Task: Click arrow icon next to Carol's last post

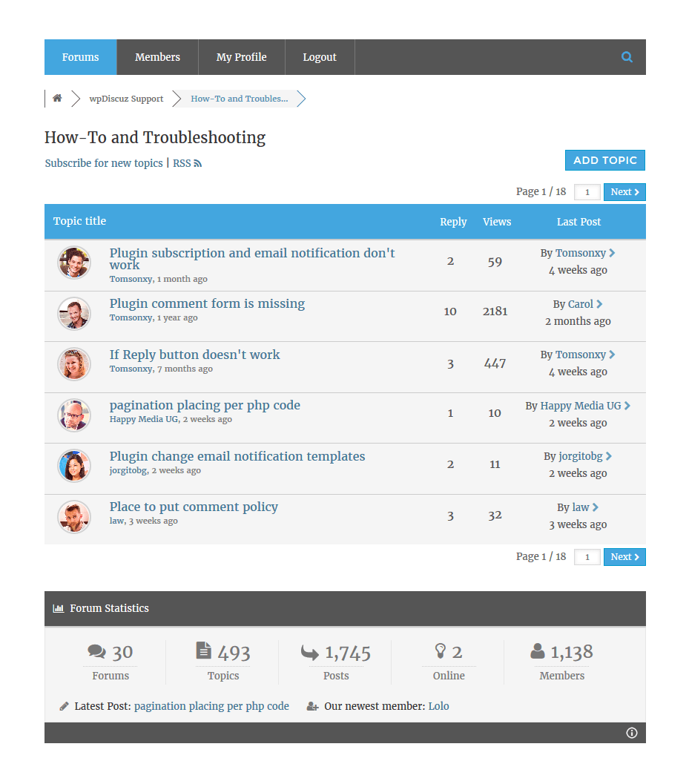Action: point(599,304)
